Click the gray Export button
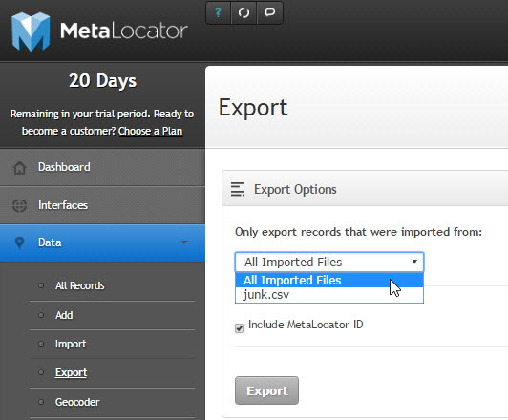 coord(266,390)
